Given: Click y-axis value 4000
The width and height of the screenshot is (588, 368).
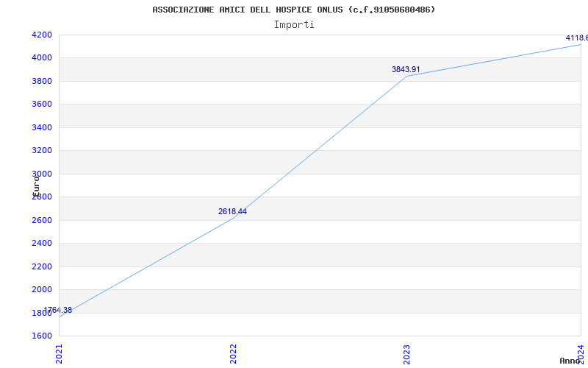Looking at the screenshot, I should [42, 58].
